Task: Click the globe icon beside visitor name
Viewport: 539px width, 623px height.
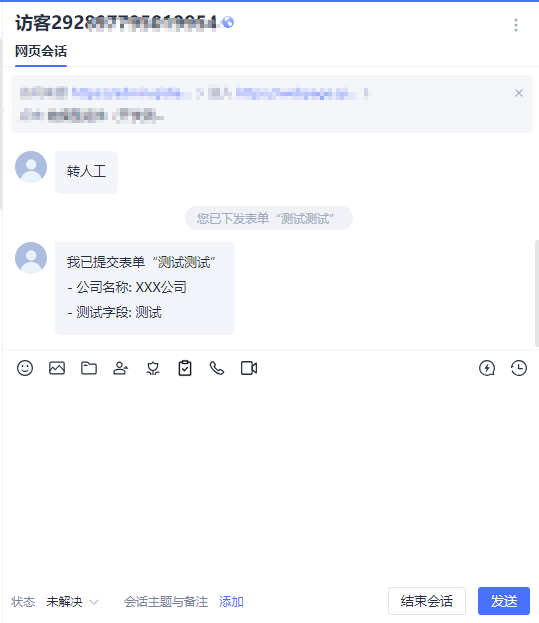Action: (x=228, y=22)
